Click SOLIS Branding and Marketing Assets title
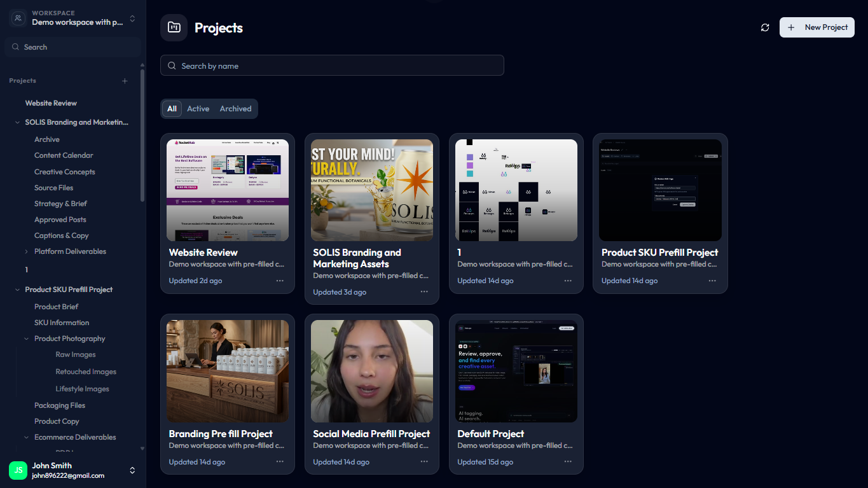868x488 pixels. 357,258
